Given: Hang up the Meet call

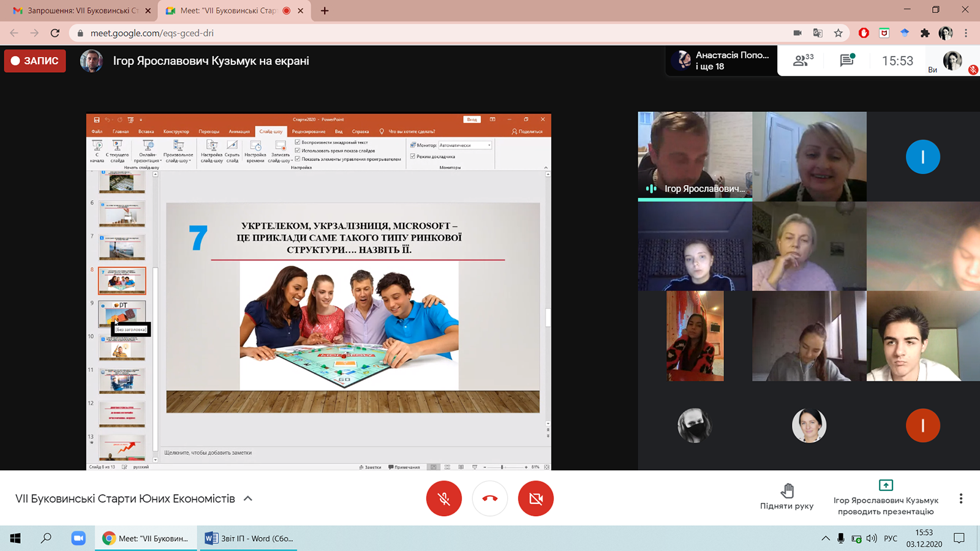Looking at the screenshot, I should (490, 498).
